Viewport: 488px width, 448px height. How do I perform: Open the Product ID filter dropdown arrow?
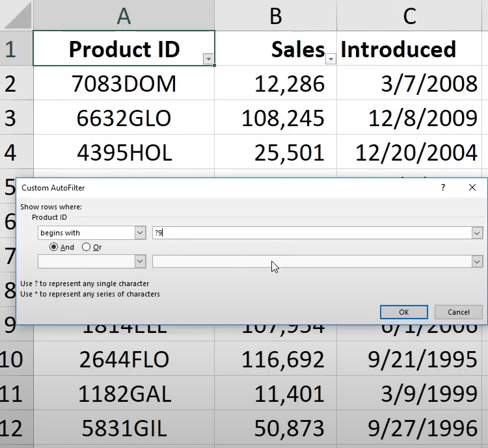[x=208, y=59]
